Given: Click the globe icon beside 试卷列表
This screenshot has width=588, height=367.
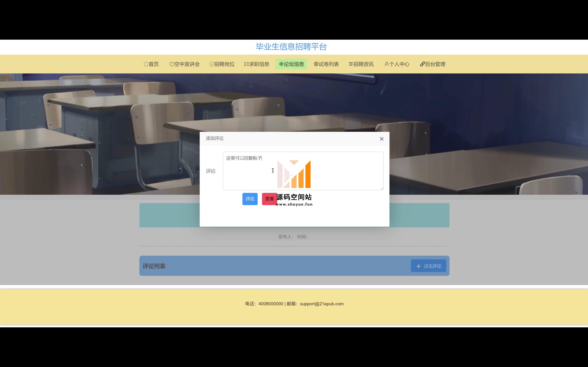Looking at the screenshot, I should 316,64.
